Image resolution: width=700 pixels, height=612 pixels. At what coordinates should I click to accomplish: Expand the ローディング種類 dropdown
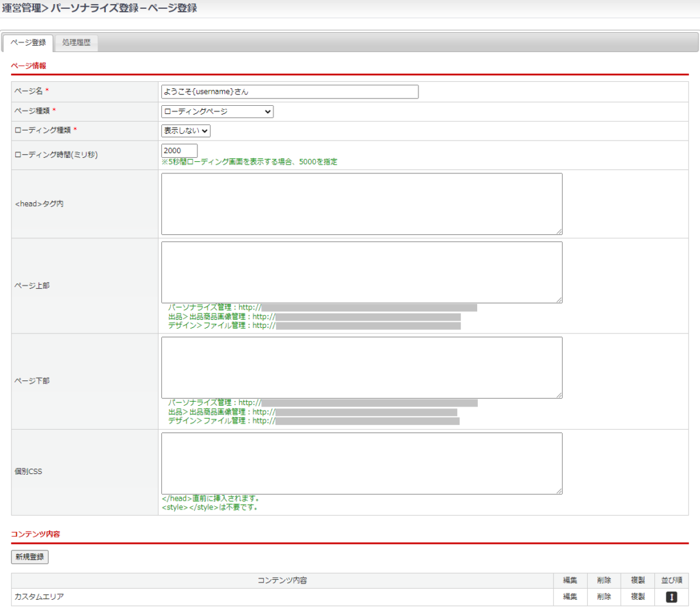coord(185,130)
